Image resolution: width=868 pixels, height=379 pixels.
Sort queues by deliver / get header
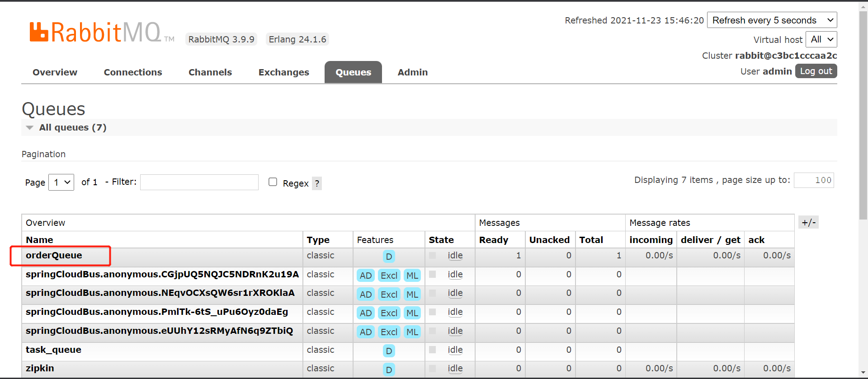[711, 240]
